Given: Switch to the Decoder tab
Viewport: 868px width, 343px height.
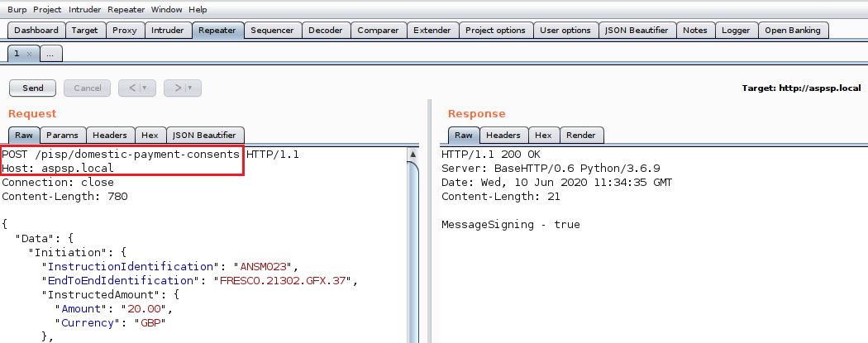Looking at the screenshot, I should (326, 31).
